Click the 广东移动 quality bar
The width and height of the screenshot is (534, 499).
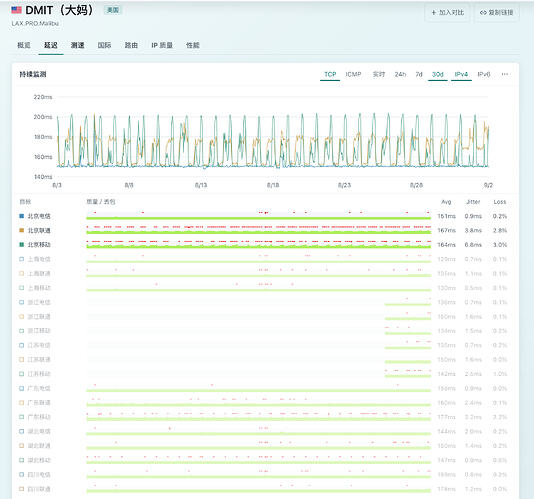pyautogui.click(x=258, y=417)
